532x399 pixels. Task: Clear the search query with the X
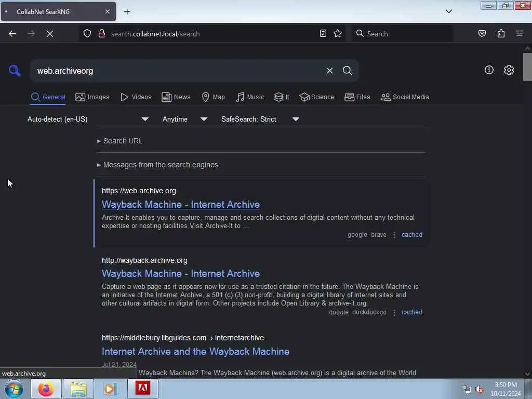pyautogui.click(x=329, y=71)
